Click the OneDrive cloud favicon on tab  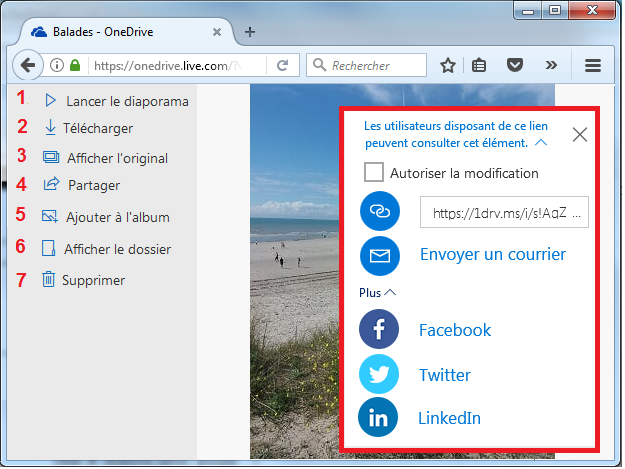tap(39, 32)
